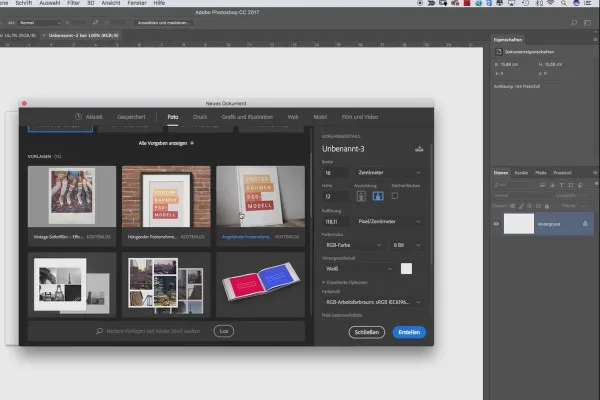
Task: Switch to the Druck tab
Action: pyautogui.click(x=200, y=117)
